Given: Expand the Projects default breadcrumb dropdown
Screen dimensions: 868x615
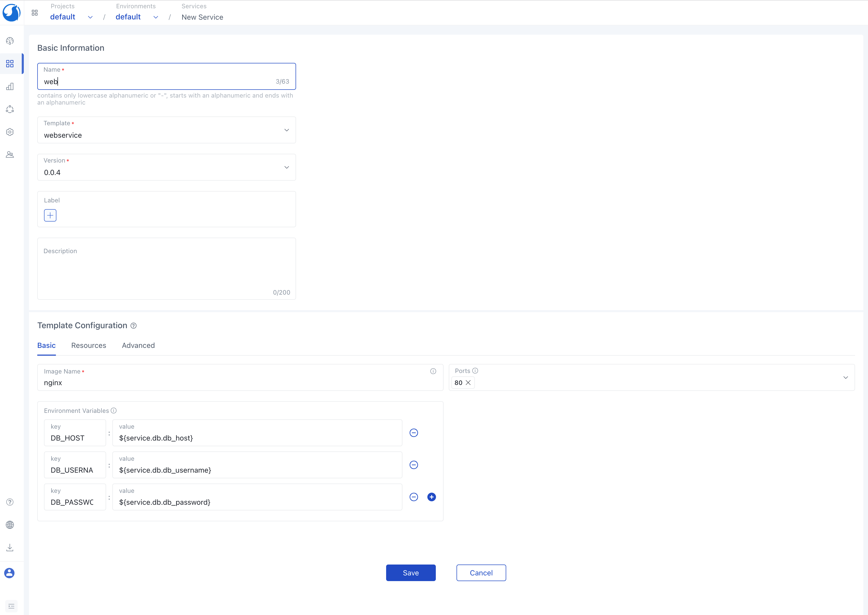Looking at the screenshot, I should click(x=90, y=17).
